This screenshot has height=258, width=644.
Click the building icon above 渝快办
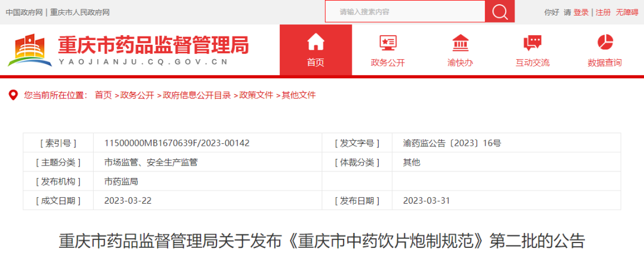click(460, 42)
